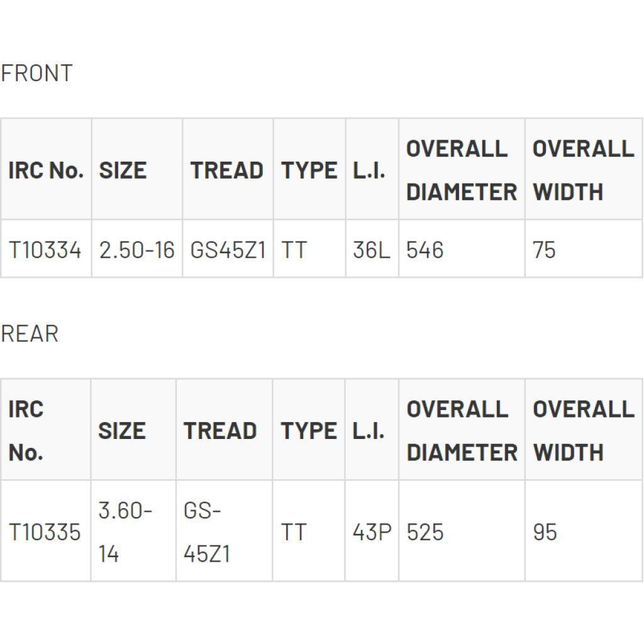The image size is (644, 644).
Task: Click the FRONT section heading
Action: coord(36,73)
